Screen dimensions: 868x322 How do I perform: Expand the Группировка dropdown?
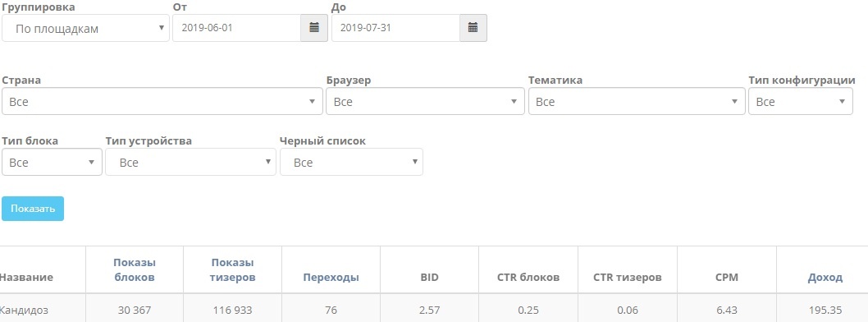(86, 28)
